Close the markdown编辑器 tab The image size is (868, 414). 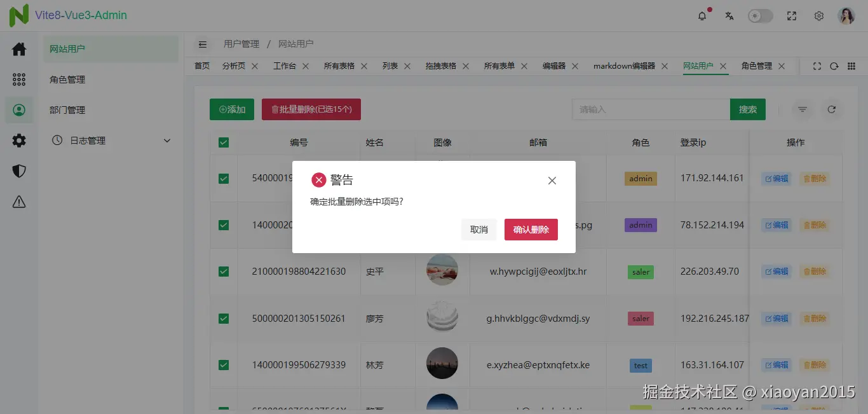pos(665,66)
